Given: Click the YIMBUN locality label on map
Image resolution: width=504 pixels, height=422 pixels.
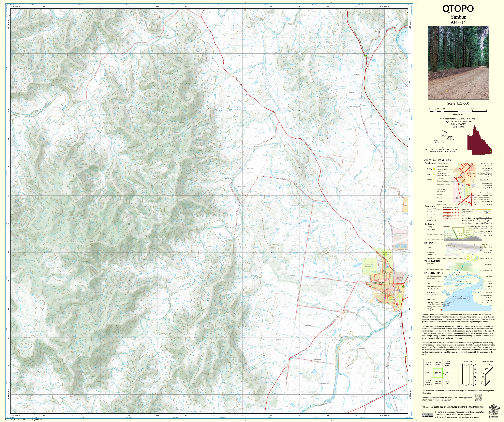Looking at the screenshot, I should click(x=357, y=75).
